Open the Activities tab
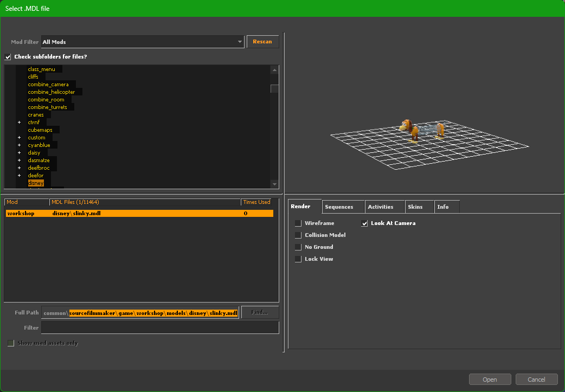This screenshot has height=392, width=565. click(385, 207)
